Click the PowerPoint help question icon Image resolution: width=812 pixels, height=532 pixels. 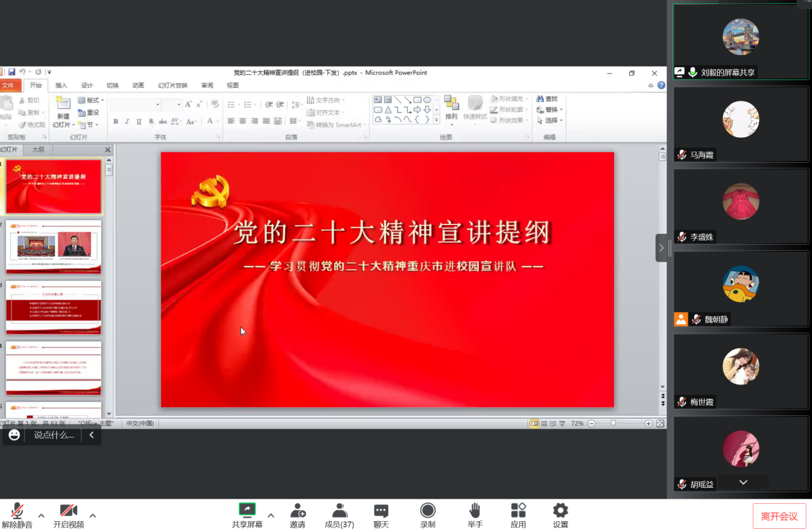pos(661,85)
